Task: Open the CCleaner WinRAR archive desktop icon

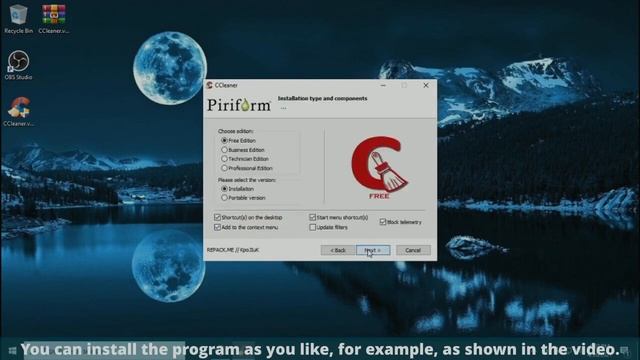Action: pyautogui.click(x=53, y=19)
